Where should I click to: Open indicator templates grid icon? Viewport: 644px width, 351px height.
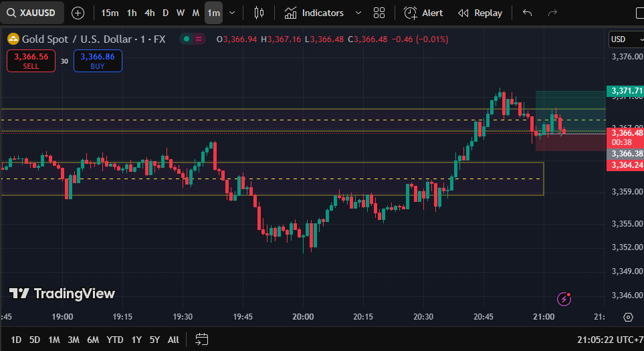tap(379, 13)
